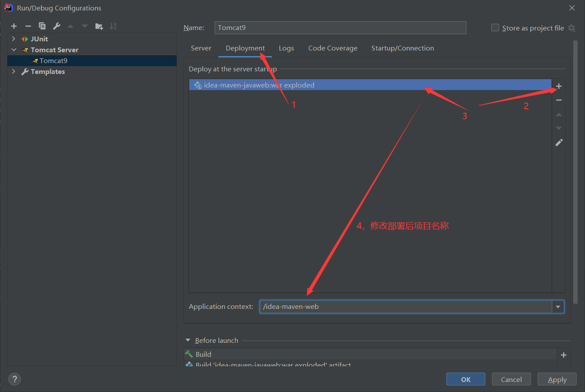Screen dimensions: 585x392
Task: Select the Tomcat Server group label
Action: (x=55, y=50)
